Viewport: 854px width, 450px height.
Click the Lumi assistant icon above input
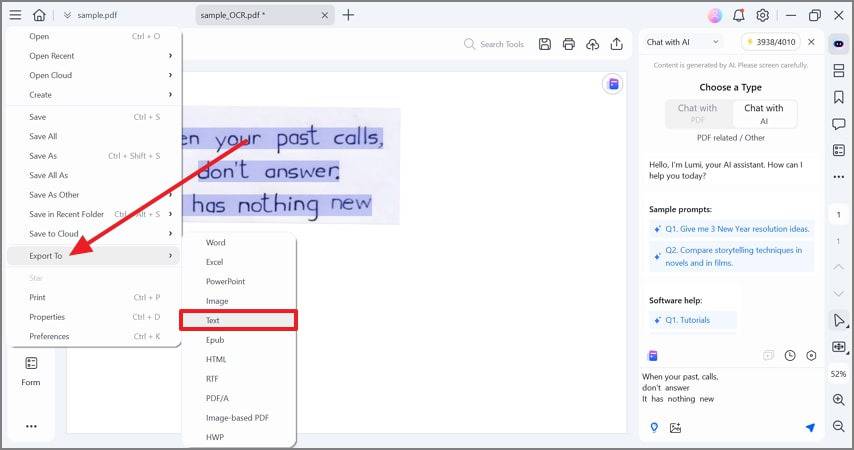click(x=653, y=356)
